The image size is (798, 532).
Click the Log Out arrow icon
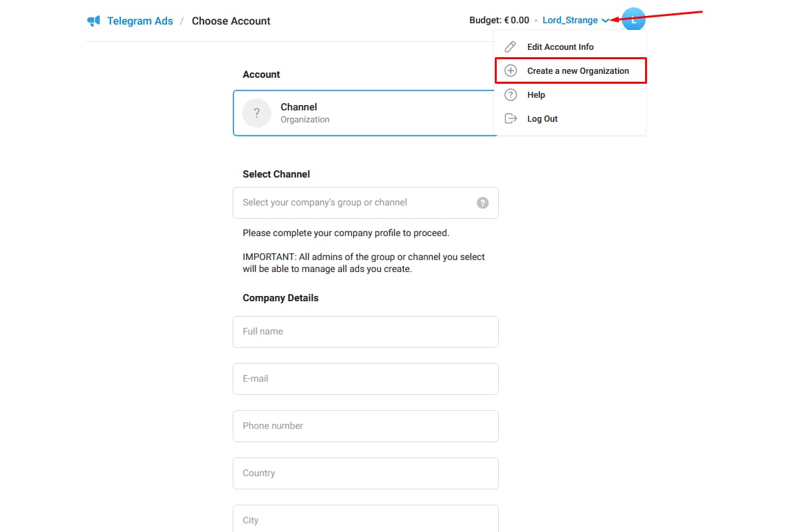(x=511, y=118)
